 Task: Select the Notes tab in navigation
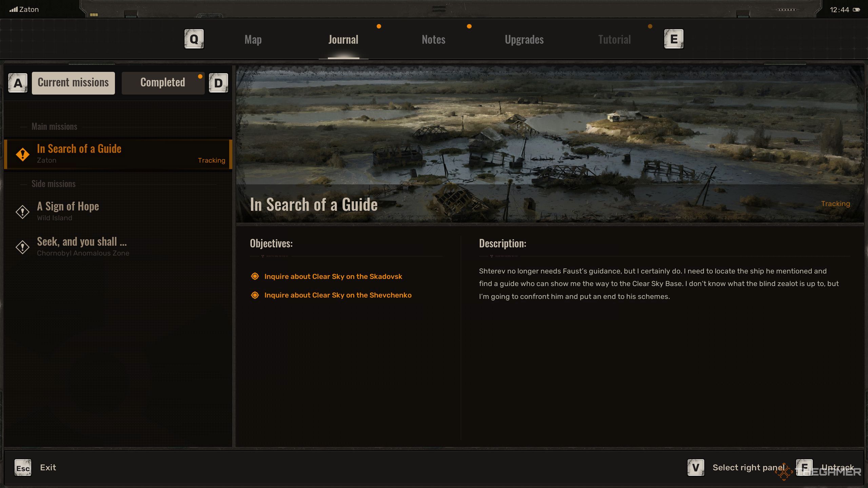coord(433,39)
